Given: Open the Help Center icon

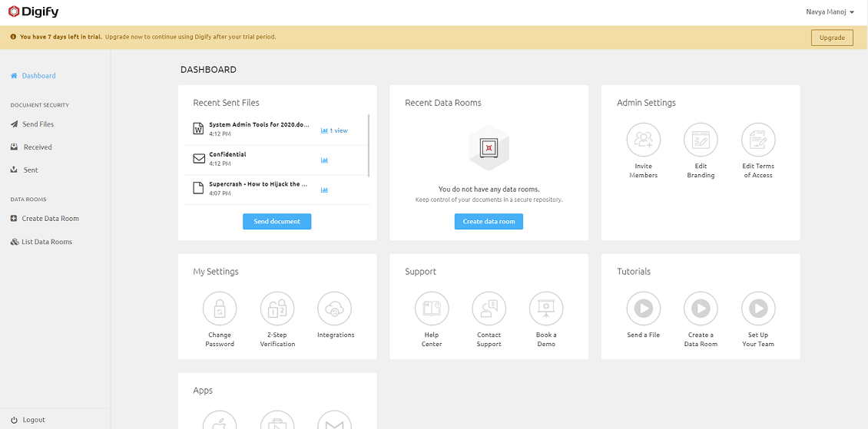Looking at the screenshot, I should [x=432, y=309].
